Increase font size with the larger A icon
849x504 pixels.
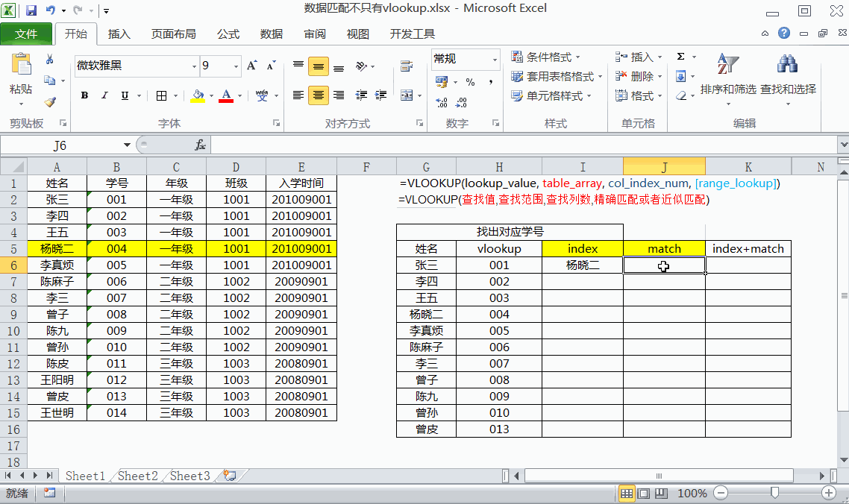(251, 66)
